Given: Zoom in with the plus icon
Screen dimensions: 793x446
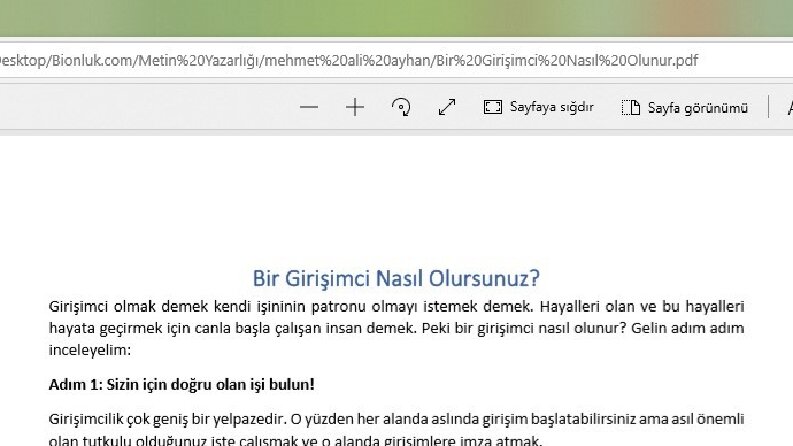Looking at the screenshot, I should click(355, 107).
